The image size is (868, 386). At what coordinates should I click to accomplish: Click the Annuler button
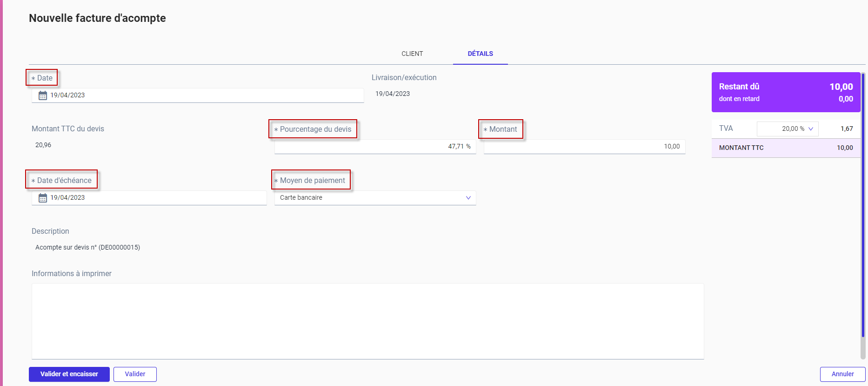[842, 374]
